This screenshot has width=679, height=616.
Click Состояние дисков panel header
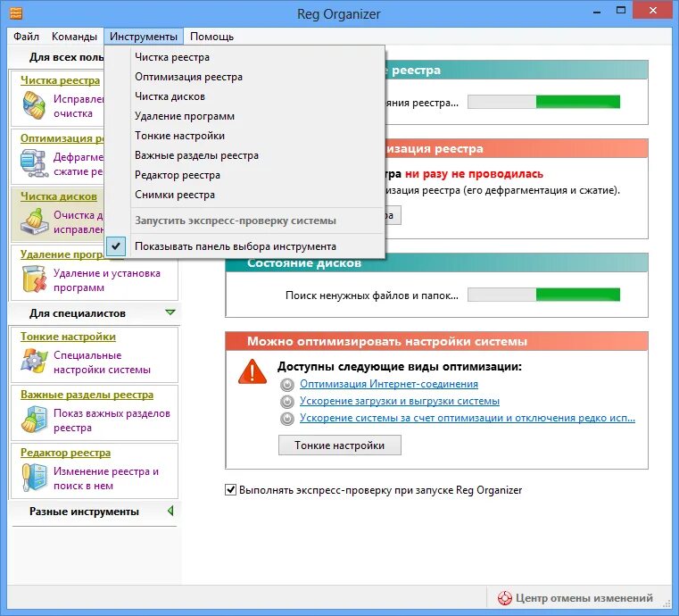tap(436, 263)
